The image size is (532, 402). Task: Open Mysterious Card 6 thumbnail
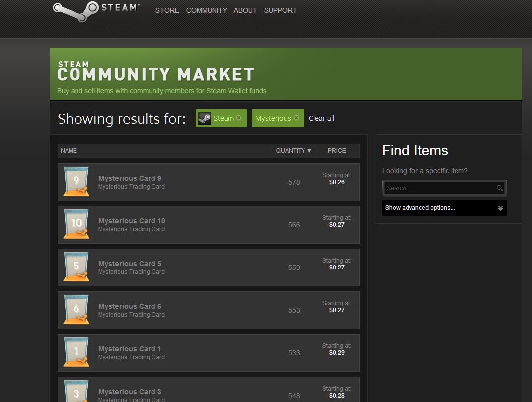(x=76, y=310)
